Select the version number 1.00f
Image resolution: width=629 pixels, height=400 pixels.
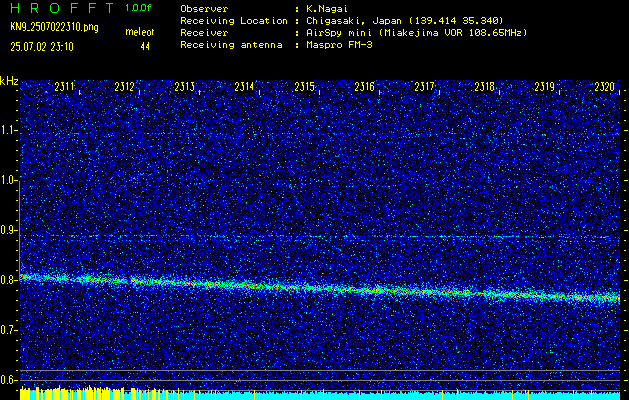pos(138,8)
